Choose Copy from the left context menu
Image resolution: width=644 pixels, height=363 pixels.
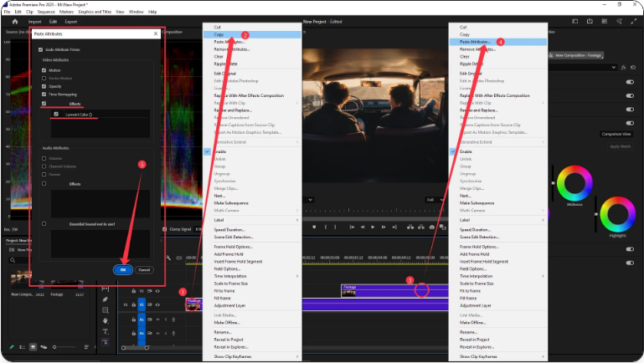[219, 34]
